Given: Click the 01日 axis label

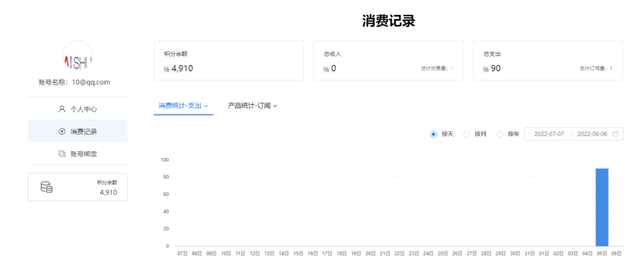Looking at the screenshot, I should pyautogui.click(x=544, y=254).
